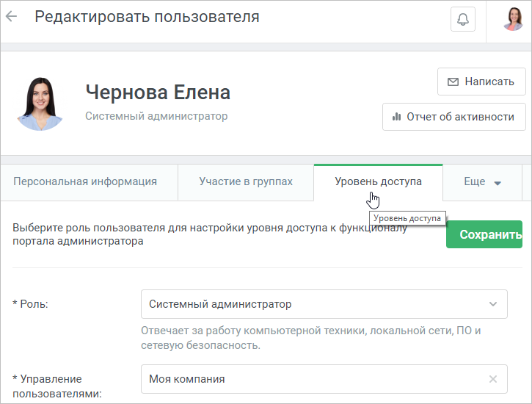Click bar chart icon for activity report
Viewport: 532px width, 404px height.
(396, 117)
